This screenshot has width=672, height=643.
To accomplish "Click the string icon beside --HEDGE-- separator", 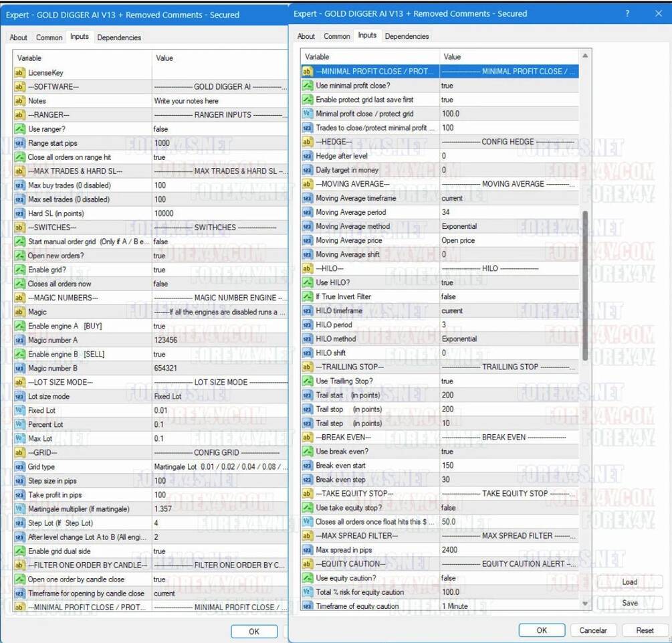I will click(x=308, y=142).
